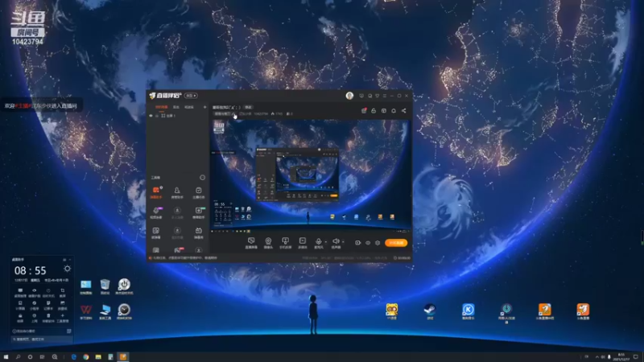
Task: Expand the speaker options arrow
Action: [x=343, y=242]
